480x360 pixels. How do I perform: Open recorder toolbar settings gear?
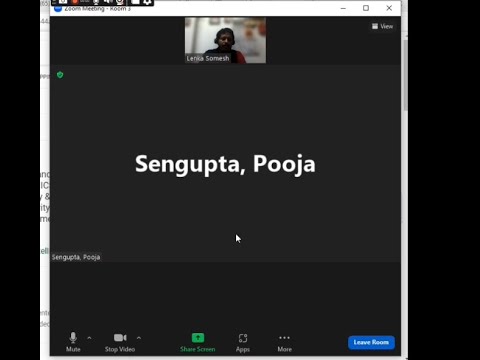point(147,2)
